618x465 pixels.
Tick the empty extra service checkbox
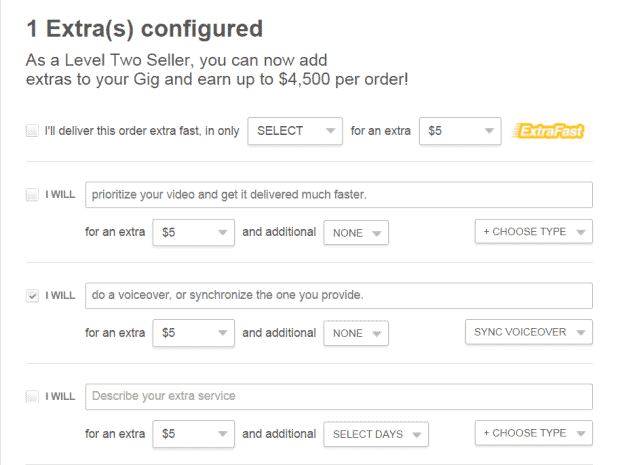pyautogui.click(x=32, y=396)
